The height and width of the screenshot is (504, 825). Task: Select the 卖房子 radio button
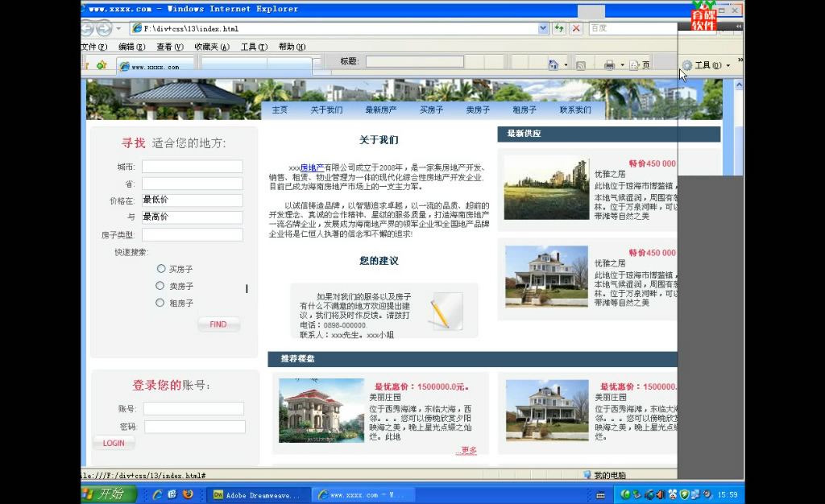coord(160,285)
